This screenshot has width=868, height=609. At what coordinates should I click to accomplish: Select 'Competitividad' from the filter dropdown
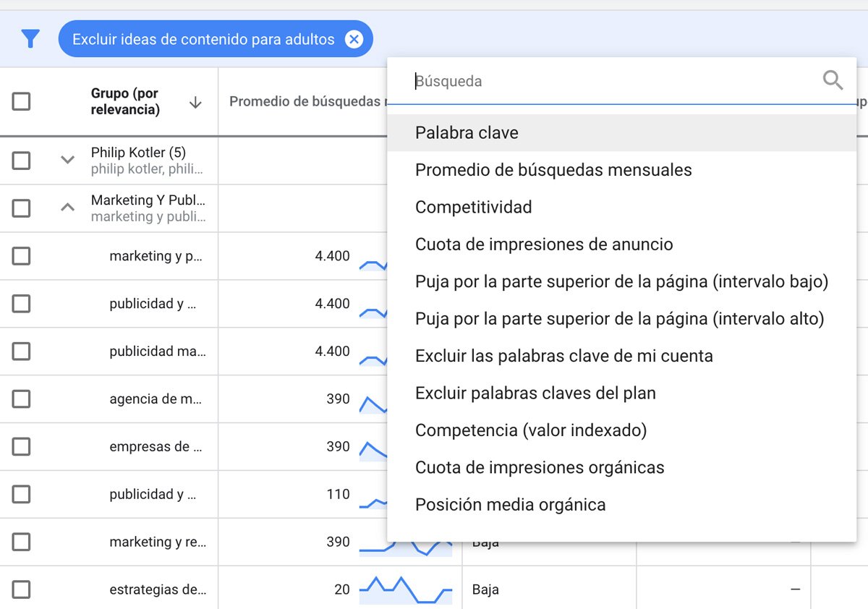473,207
